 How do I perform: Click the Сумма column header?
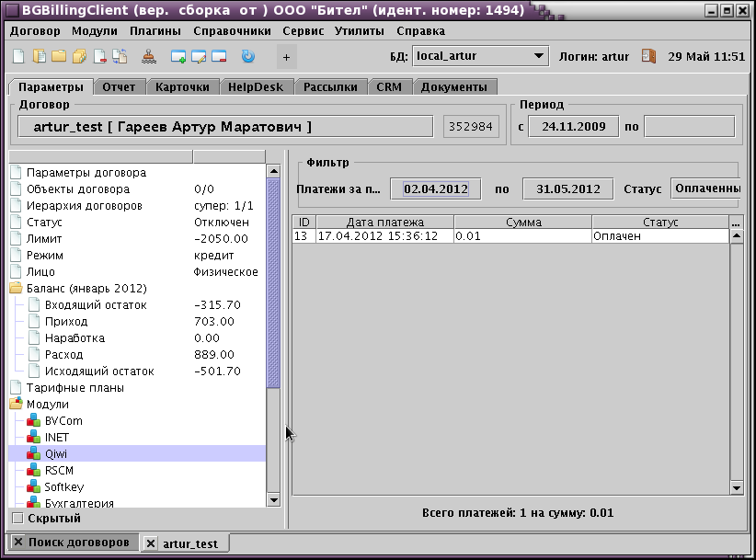[x=523, y=223]
